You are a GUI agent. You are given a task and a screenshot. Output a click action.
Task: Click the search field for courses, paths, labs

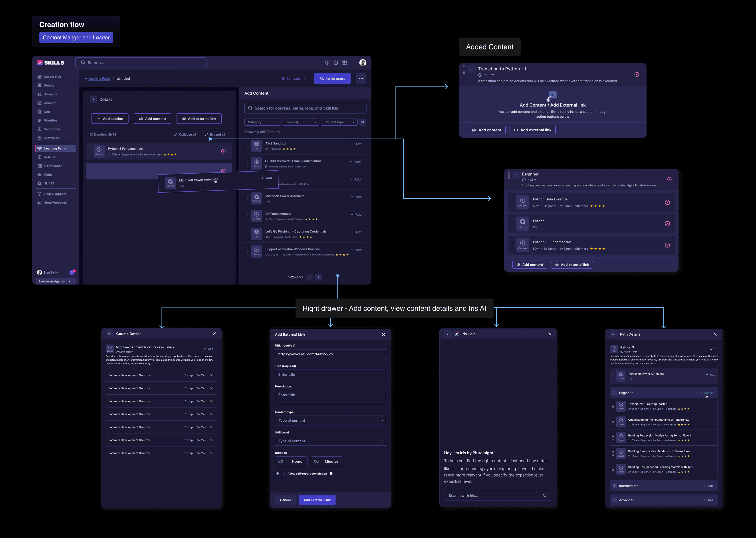pos(305,108)
